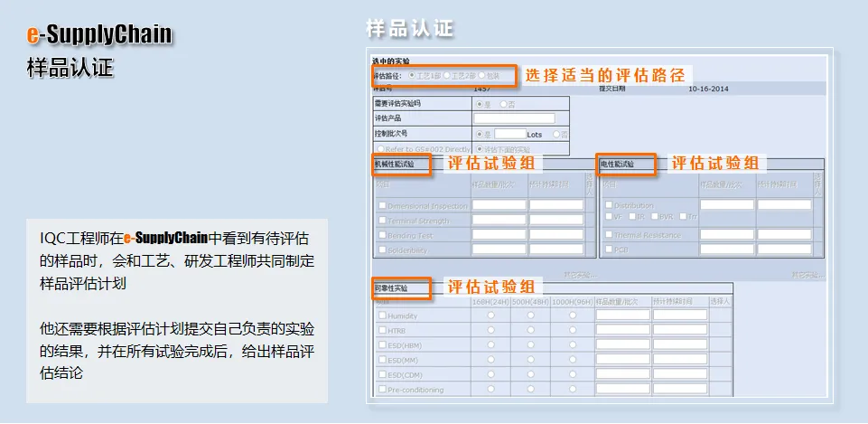Screen dimensions: 868x424
Task: Click estimated duration field for Terminal Strength
Action: [556, 220]
